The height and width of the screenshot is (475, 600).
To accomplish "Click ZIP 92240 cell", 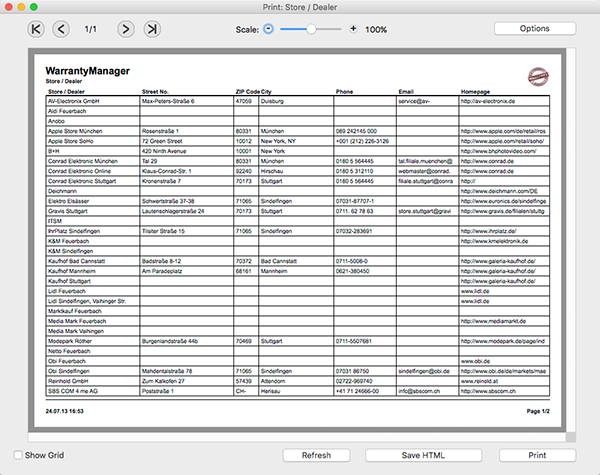I will click(x=246, y=171).
